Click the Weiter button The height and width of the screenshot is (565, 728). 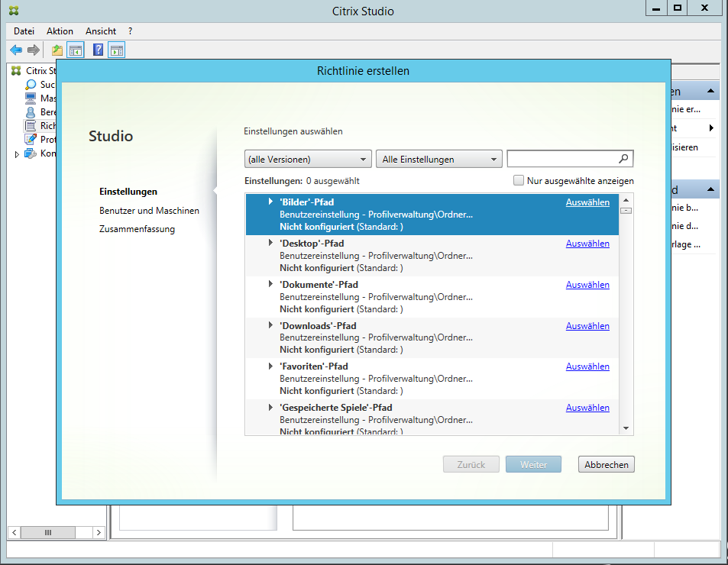pos(533,464)
